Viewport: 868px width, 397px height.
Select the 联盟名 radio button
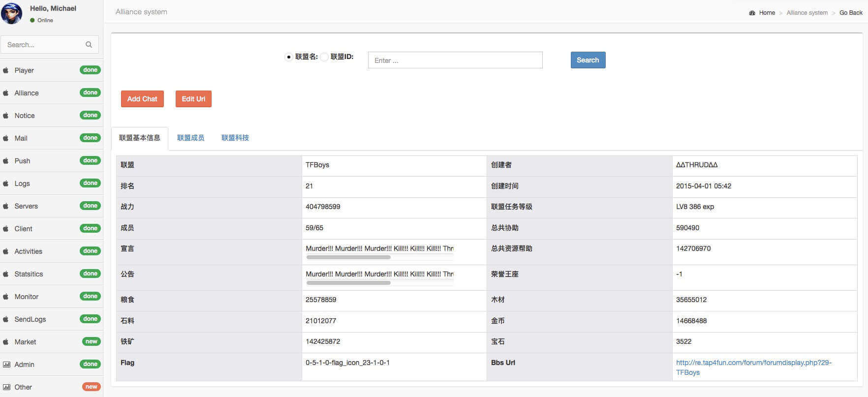[289, 57]
